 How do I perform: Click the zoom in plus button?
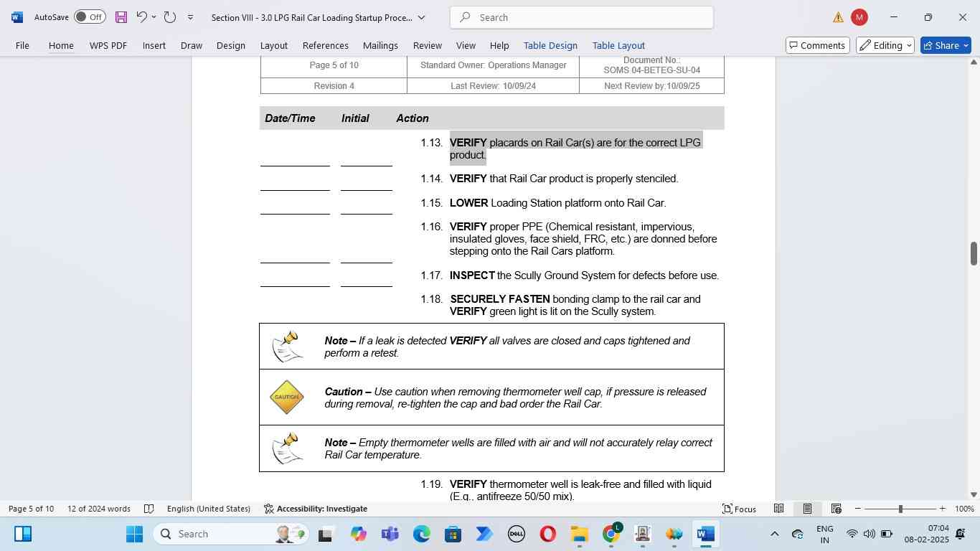tap(943, 509)
